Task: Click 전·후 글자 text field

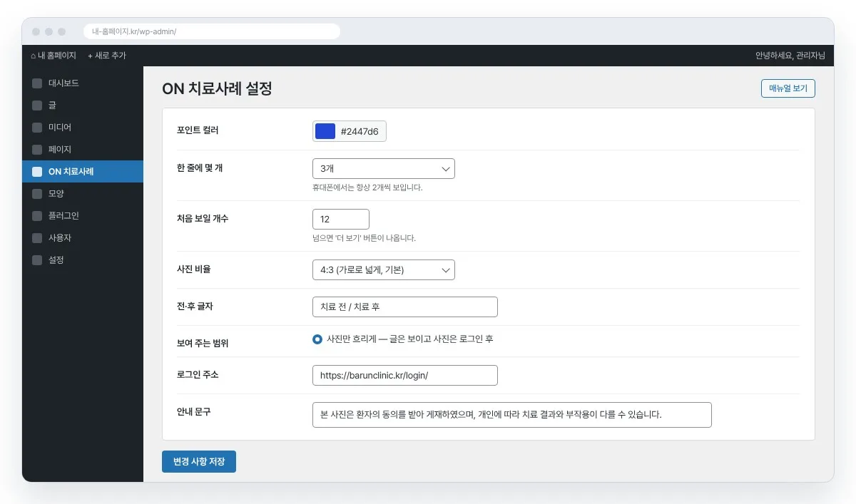Action: [x=405, y=307]
